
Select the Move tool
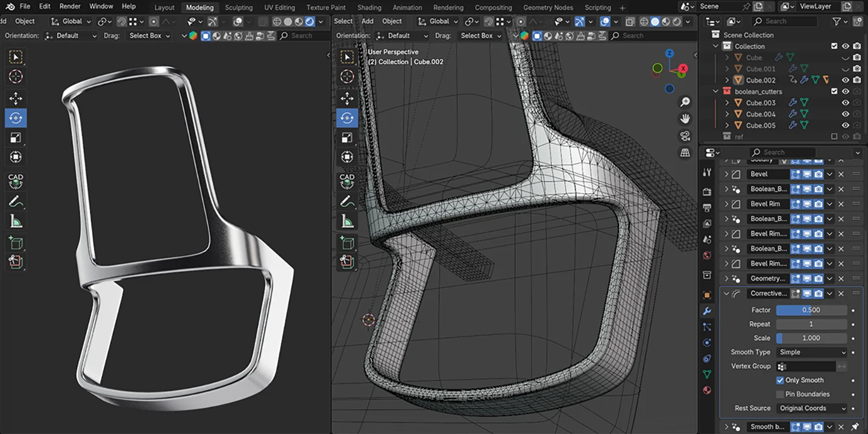point(16,98)
